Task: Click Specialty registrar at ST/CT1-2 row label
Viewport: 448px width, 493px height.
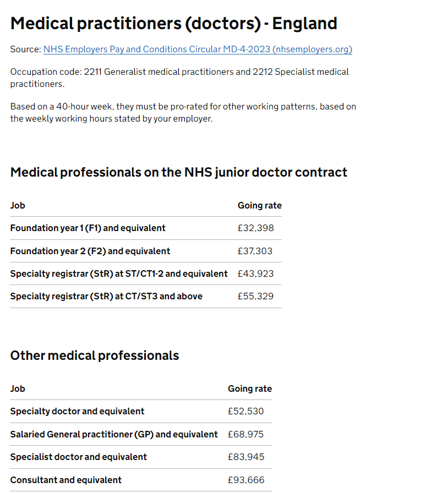Action: pos(119,273)
